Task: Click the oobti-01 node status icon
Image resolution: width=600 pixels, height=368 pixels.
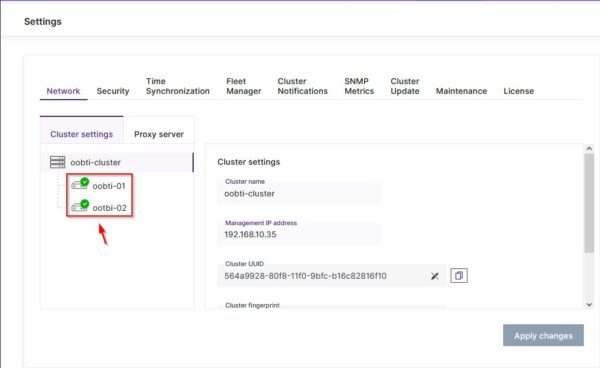Action: coord(80,184)
